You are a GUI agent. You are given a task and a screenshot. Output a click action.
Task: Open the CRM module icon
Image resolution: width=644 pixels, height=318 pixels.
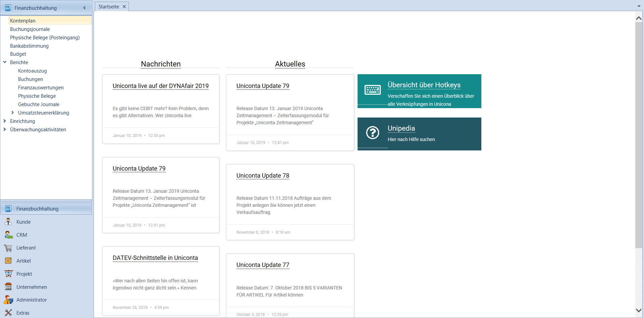[8, 235]
